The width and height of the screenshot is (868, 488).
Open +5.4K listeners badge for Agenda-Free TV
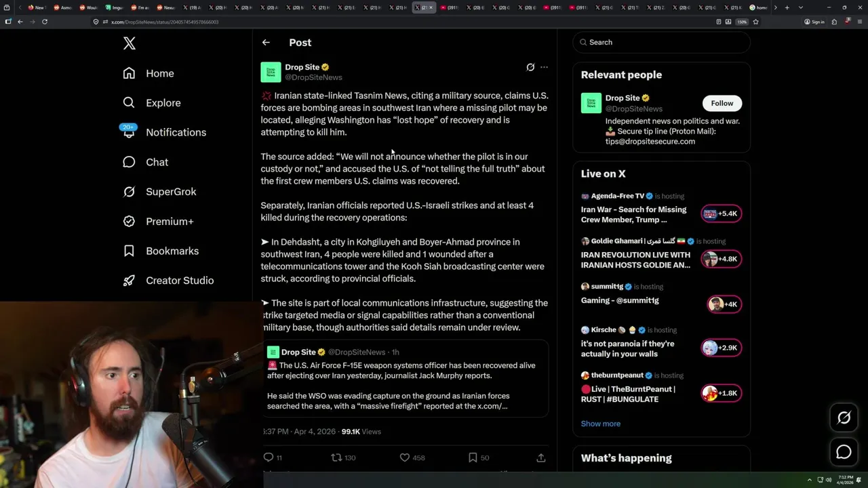(722, 213)
